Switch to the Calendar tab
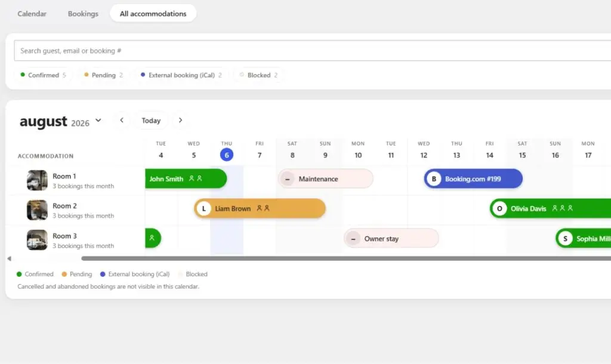Screen dimensions: 611x364 [32, 14]
